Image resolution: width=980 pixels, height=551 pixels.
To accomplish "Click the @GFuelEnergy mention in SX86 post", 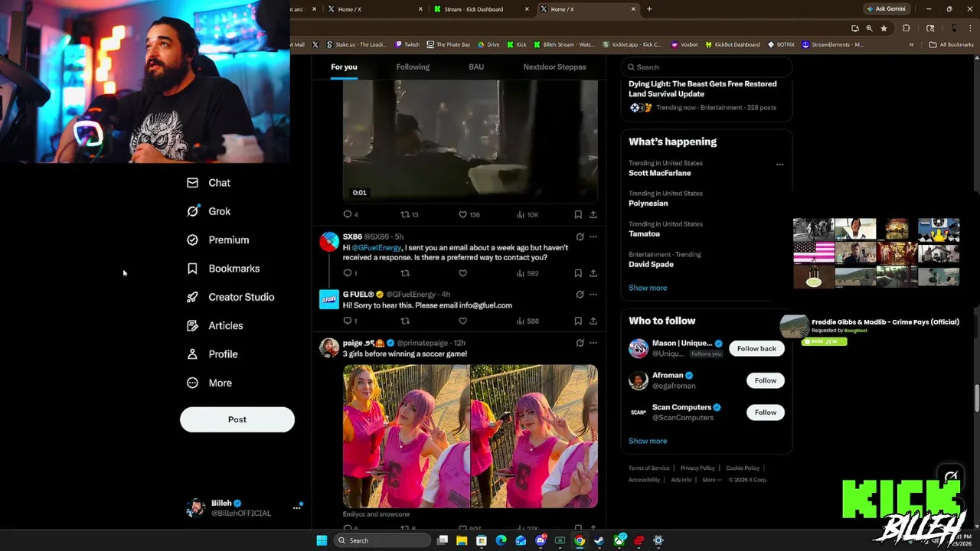I will (x=376, y=248).
